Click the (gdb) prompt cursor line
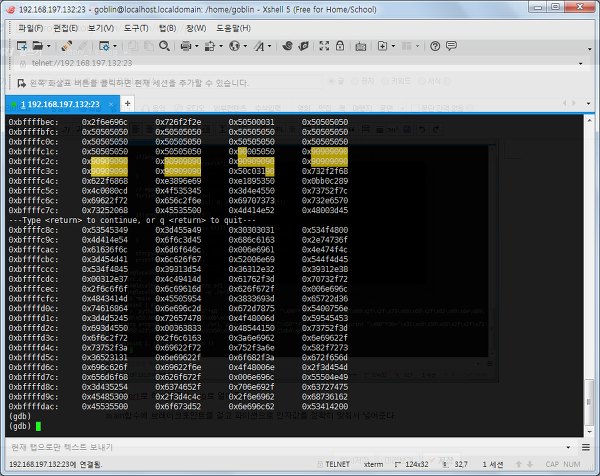Screen dimensions: 600x476 (24, 426)
